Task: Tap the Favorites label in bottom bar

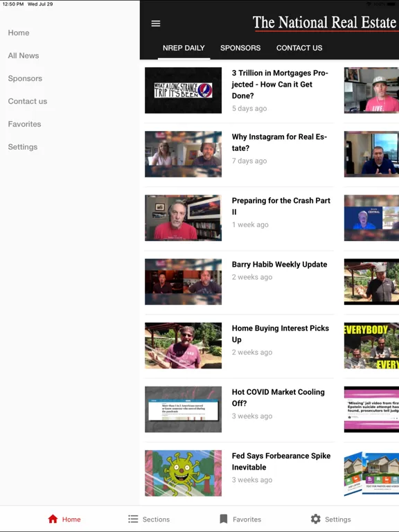Action: click(247, 520)
